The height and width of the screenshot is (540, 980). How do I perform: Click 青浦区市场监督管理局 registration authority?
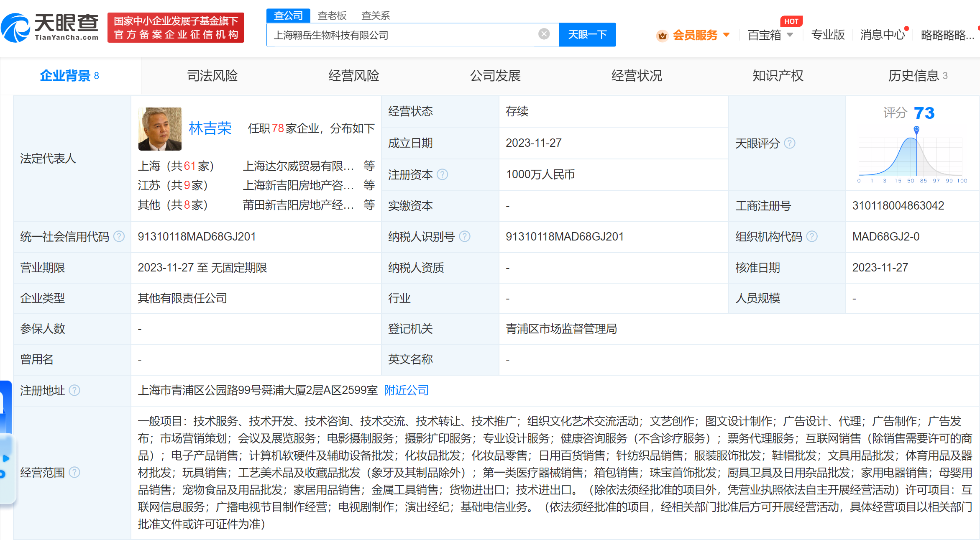point(561,329)
